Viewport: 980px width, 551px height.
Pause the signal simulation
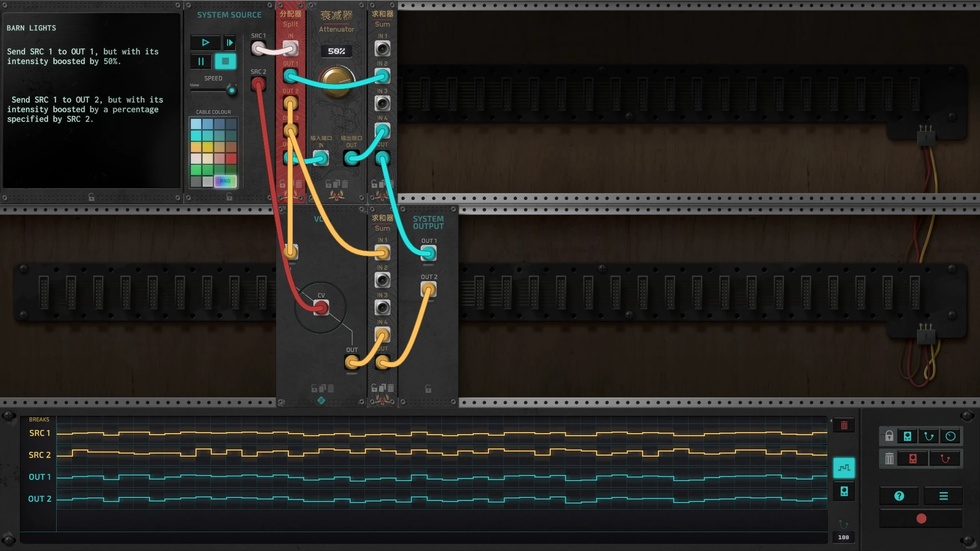[201, 62]
